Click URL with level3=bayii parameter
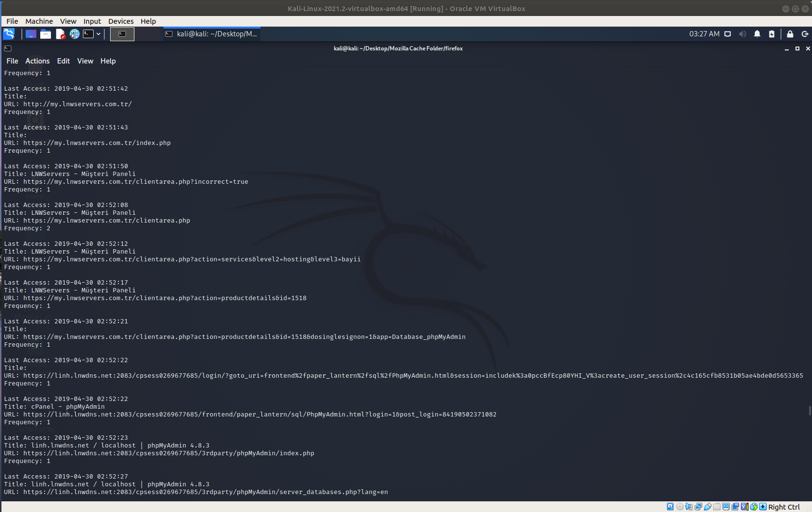This screenshot has height=512, width=812. 182,259
